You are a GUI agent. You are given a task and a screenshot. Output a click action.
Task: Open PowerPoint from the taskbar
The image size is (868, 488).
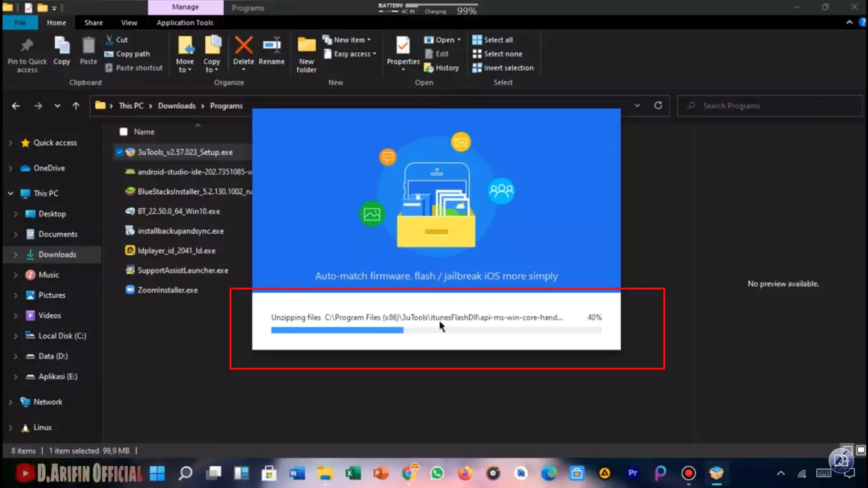click(x=381, y=473)
